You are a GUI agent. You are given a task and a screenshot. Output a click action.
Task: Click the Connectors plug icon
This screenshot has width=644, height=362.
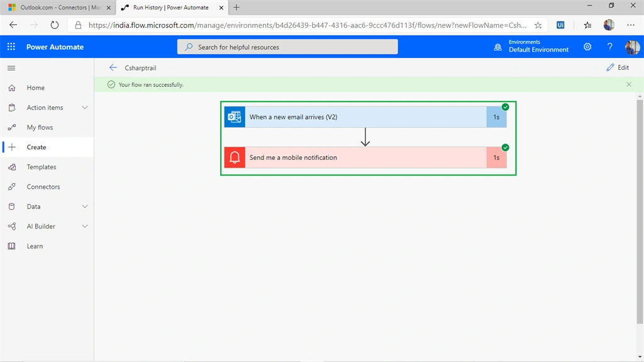12,187
